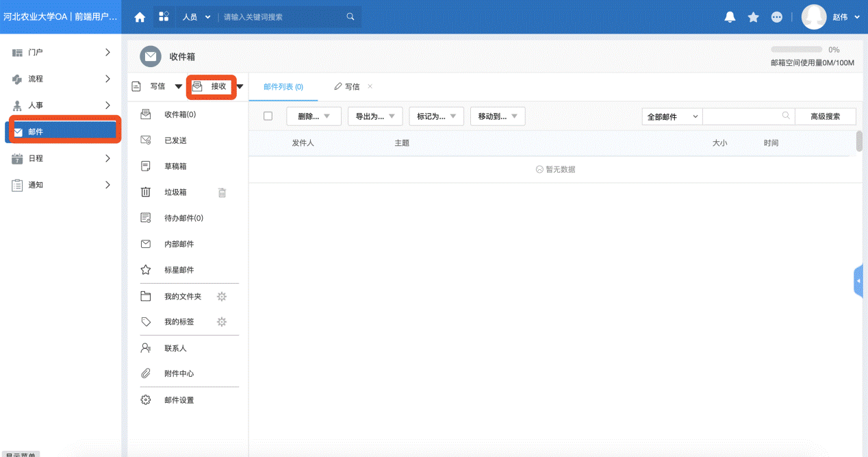Open the chat bubble more icon

[776, 17]
